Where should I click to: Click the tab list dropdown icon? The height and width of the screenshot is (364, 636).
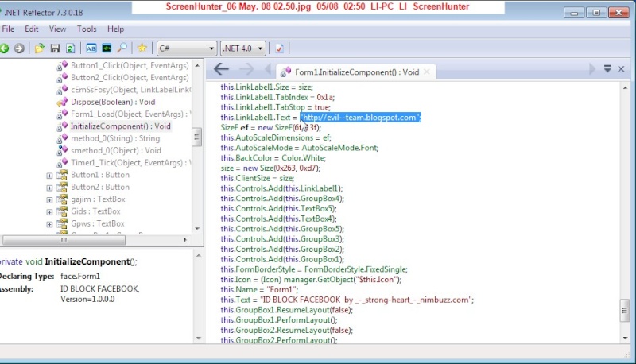click(x=607, y=68)
